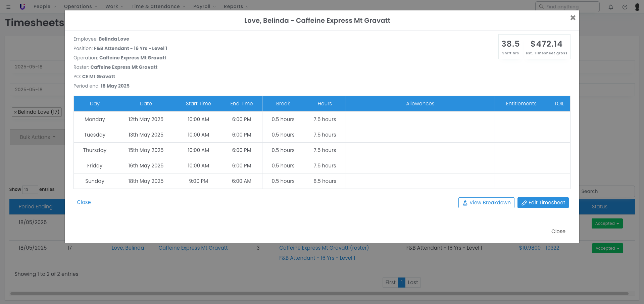
Task: Open the second row's Accepted status dropdown
Action: 607,248
